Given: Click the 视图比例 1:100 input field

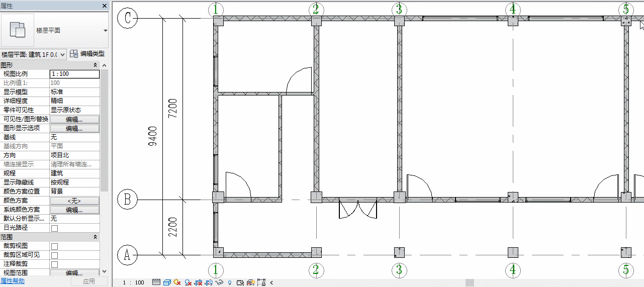Looking at the screenshot, I should click(x=74, y=74).
